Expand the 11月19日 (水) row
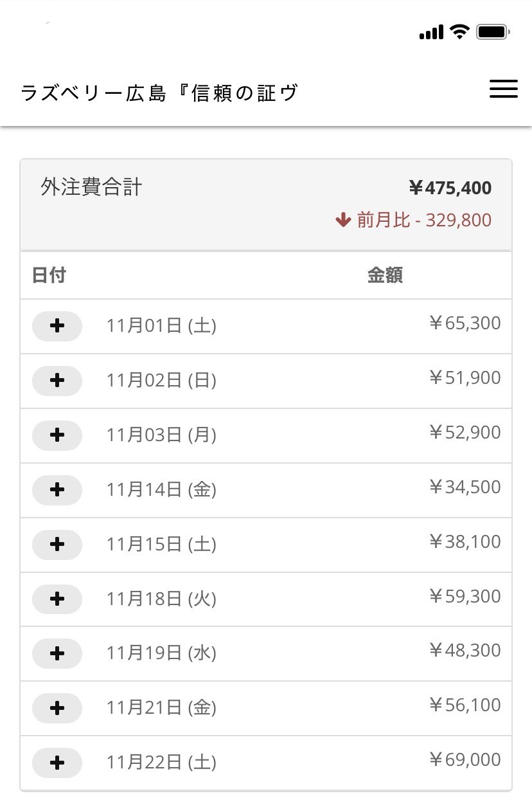The image size is (532, 798). [57, 654]
